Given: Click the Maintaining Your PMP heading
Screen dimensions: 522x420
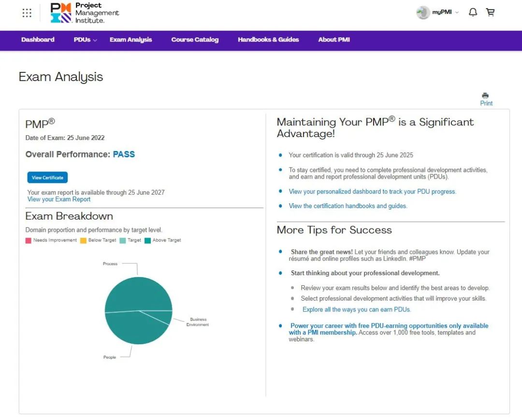Looking at the screenshot, I should click(x=375, y=127).
